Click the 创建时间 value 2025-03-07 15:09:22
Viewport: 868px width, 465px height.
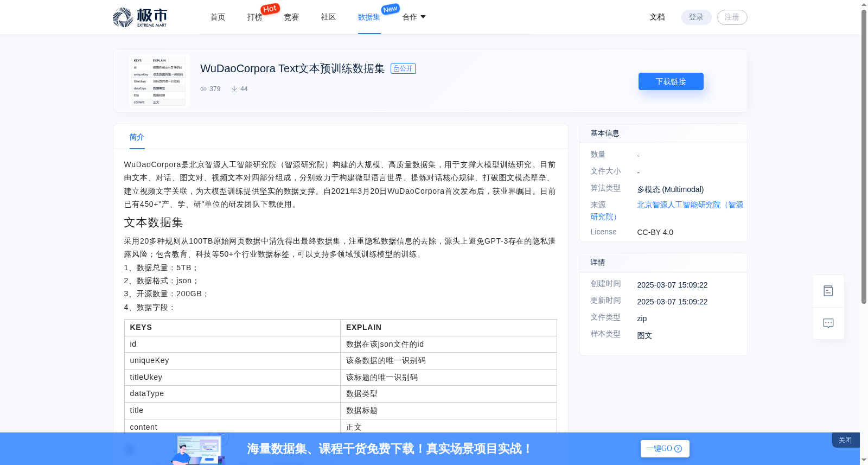point(673,285)
